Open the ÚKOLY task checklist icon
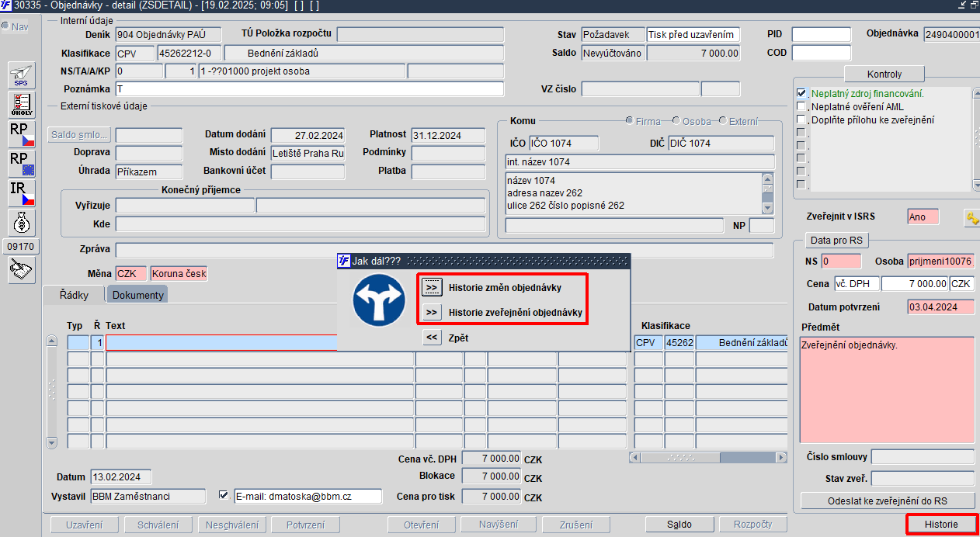This screenshot has height=537, width=980. (x=21, y=106)
